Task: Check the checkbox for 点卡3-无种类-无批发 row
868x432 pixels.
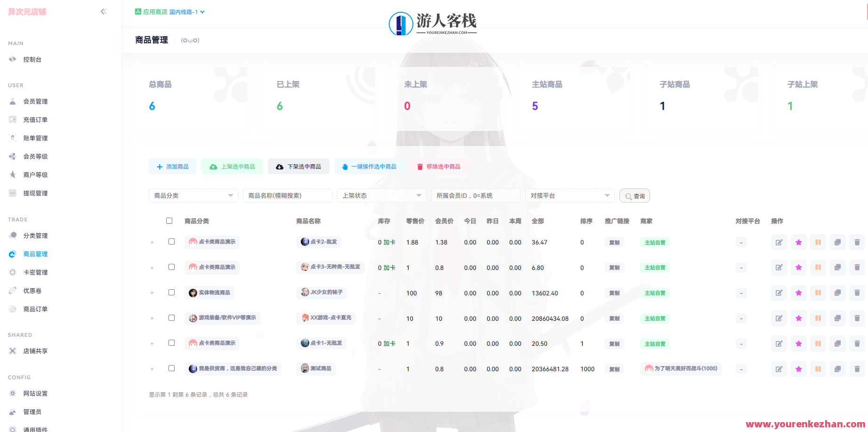Action: coord(171,267)
